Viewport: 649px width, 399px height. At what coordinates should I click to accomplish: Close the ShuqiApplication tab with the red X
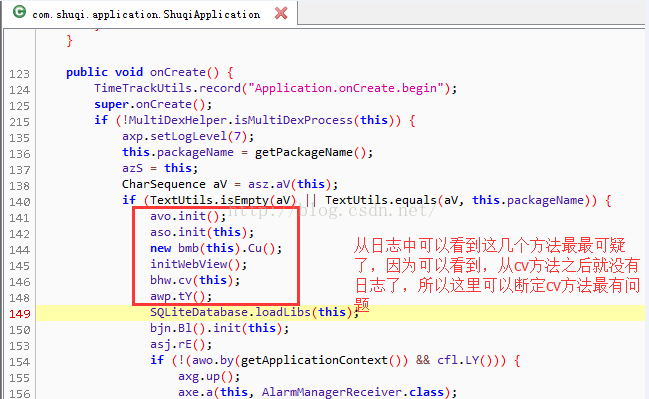pos(281,13)
